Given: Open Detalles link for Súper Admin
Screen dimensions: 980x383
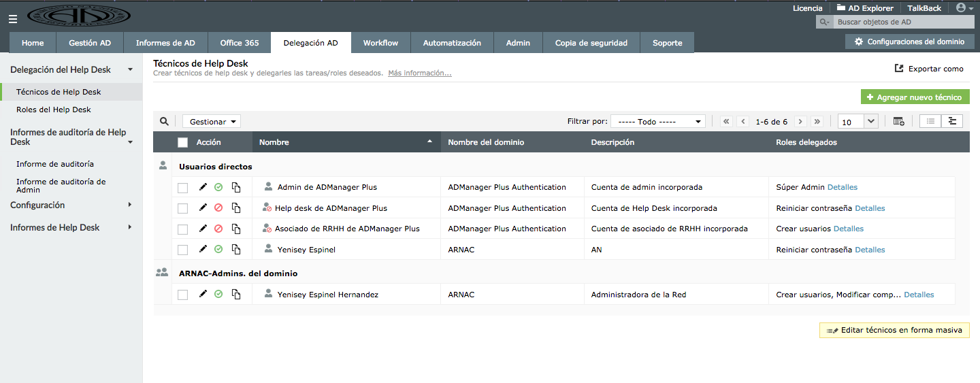Looking at the screenshot, I should click(843, 187).
